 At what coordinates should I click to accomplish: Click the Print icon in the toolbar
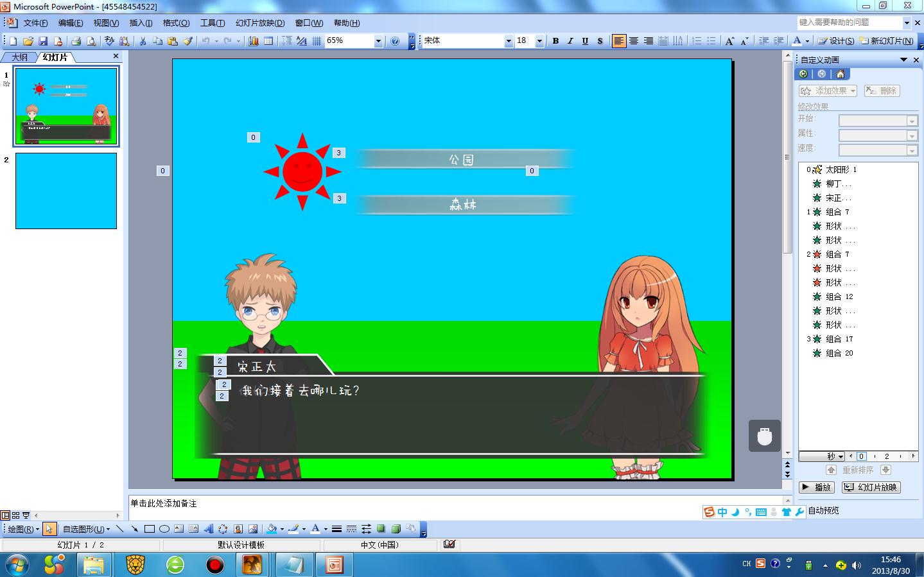[76, 41]
